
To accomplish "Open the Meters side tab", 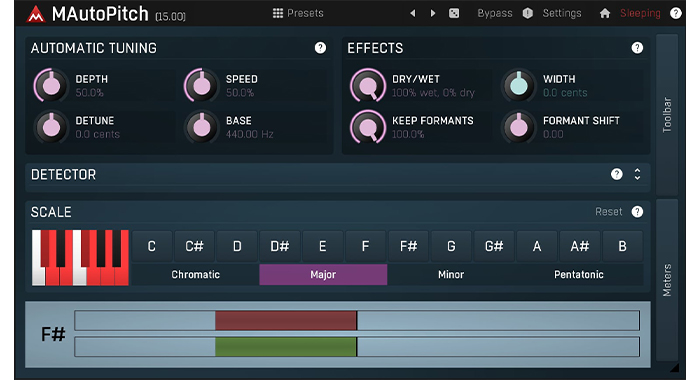I will point(667,280).
